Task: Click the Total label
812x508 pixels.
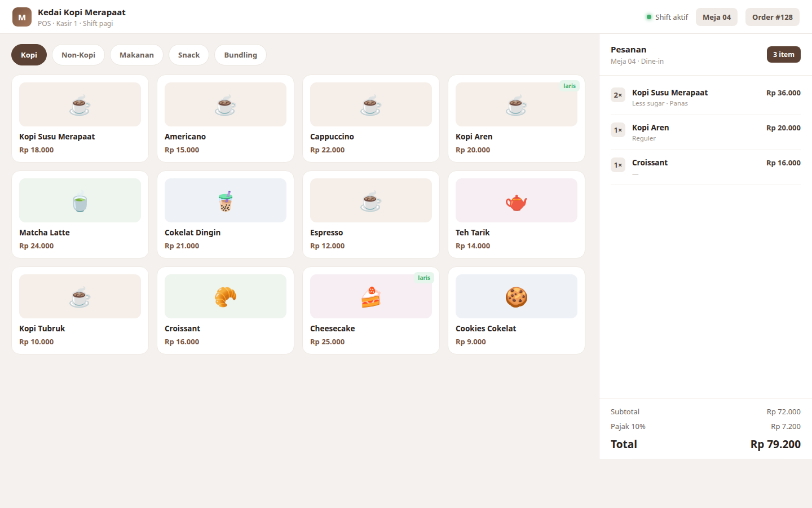Action: point(624,444)
